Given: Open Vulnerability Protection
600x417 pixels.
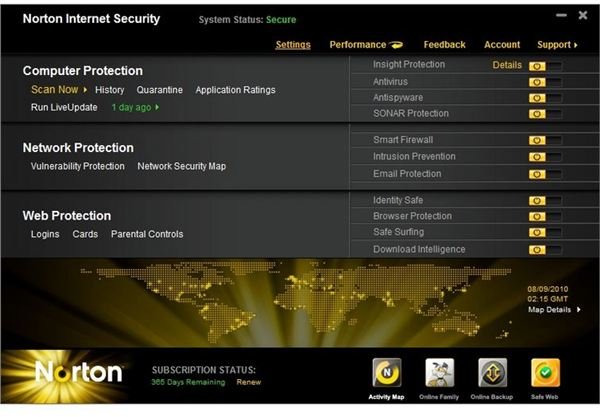Looking at the screenshot, I should click(78, 166).
